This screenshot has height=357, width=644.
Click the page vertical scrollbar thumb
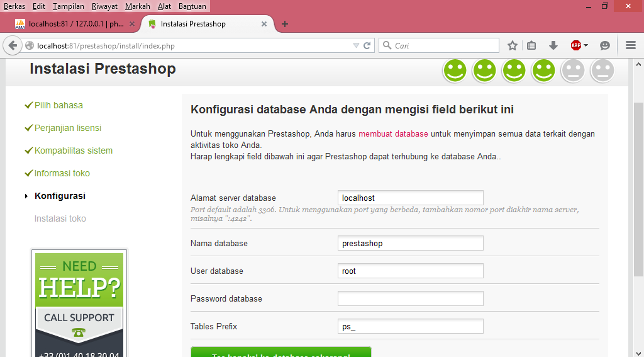click(x=638, y=189)
